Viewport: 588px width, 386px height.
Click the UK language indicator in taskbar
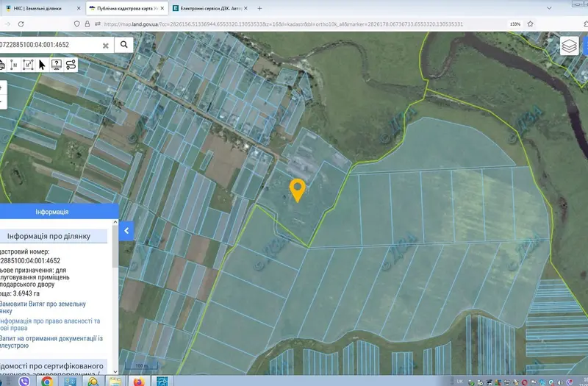(x=460, y=382)
